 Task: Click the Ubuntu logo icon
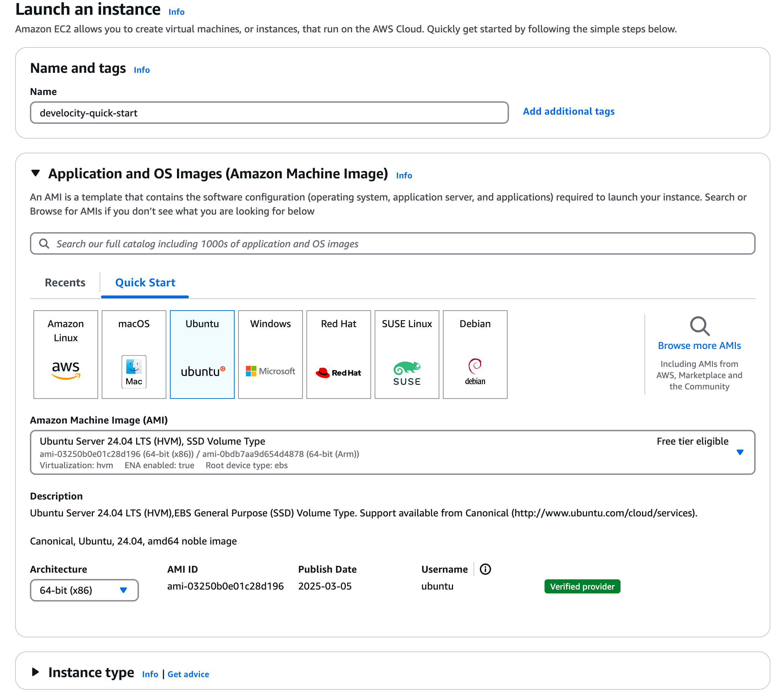202,370
